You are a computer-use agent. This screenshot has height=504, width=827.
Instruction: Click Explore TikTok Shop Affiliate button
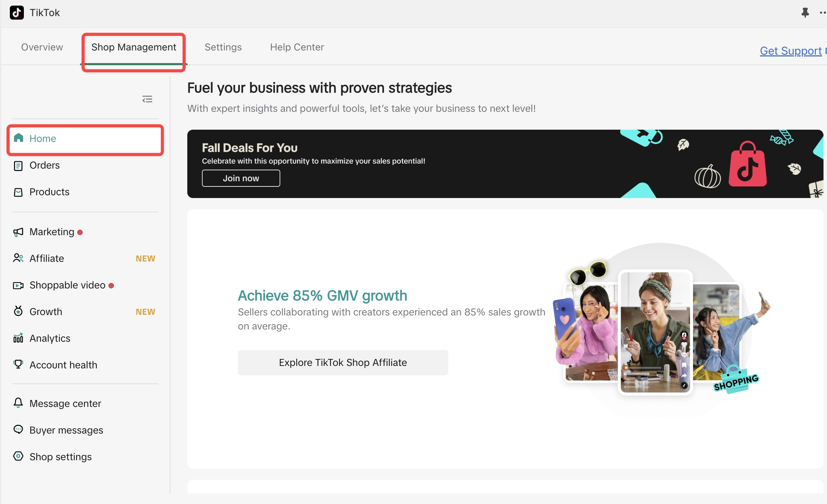click(343, 362)
